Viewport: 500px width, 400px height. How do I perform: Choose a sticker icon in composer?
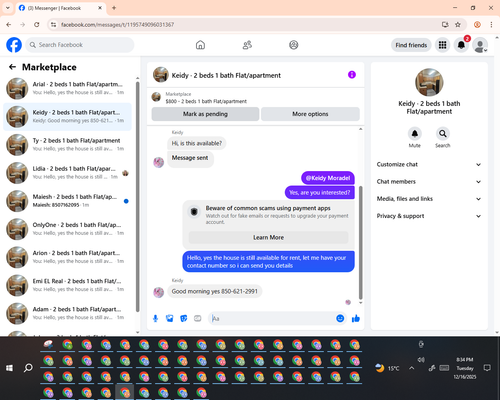184,319
